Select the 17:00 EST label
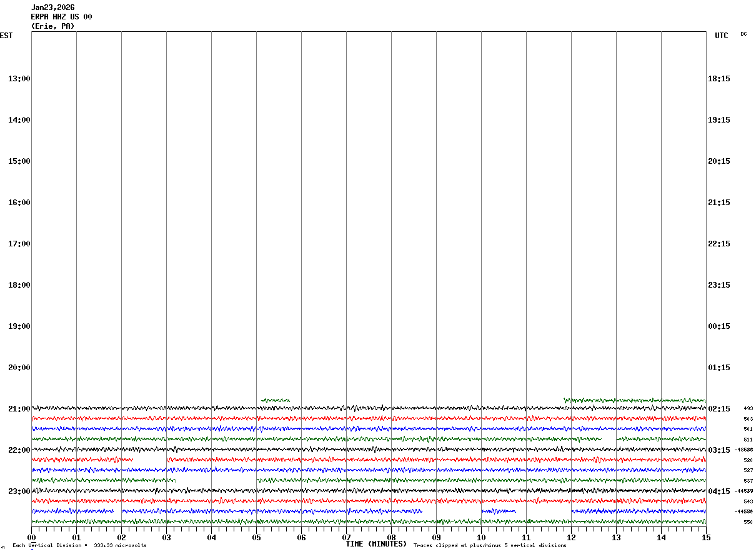The height and width of the screenshot is (554, 756). point(19,244)
